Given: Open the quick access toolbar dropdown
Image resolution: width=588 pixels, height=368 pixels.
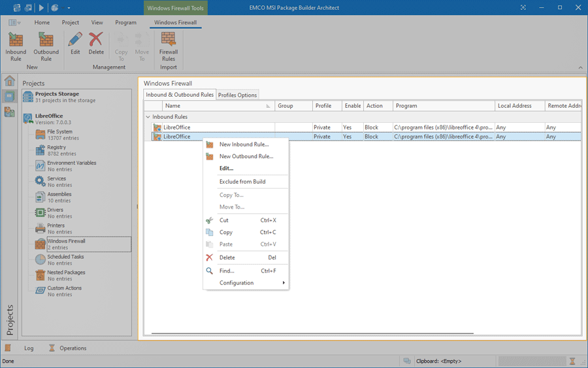Looking at the screenshot, I should tap(69, 8).
